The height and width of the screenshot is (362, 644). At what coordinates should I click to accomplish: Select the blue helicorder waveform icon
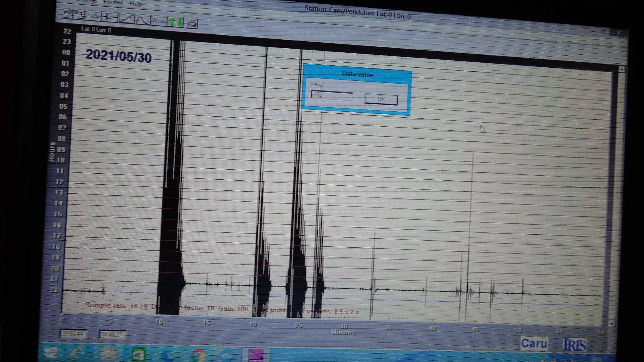click(x=92, y=16)
